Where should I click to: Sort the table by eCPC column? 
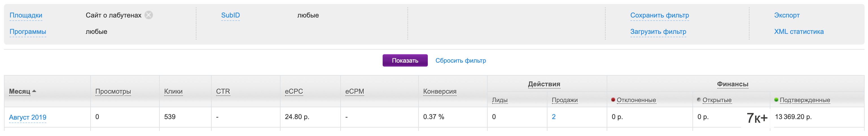[294, 92]
